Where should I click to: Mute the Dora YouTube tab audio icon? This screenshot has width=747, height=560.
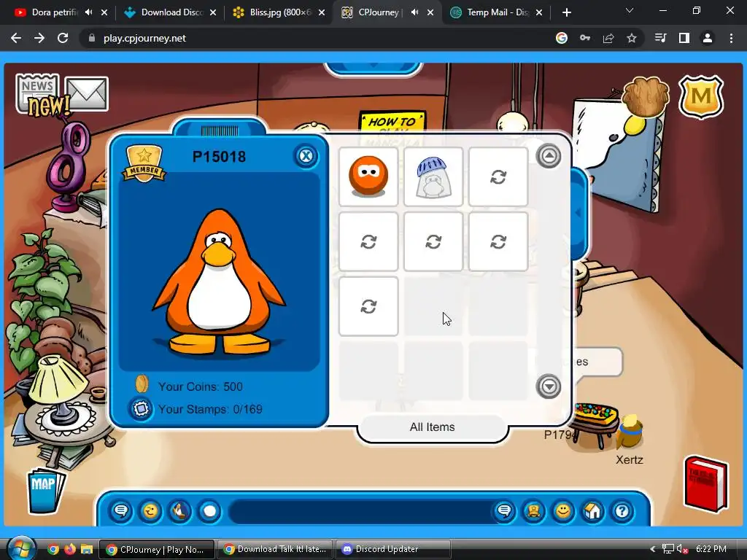click(x=88, y=12)
